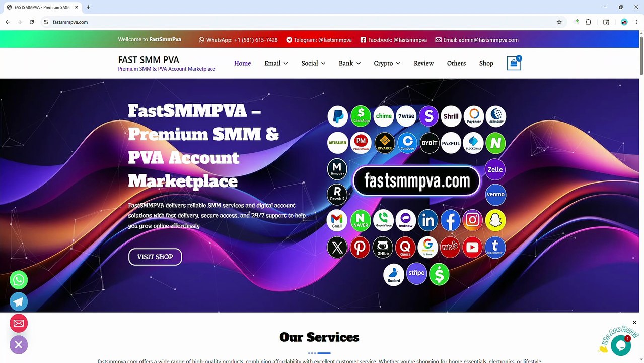Click the Venmo logo circle
644x363 pixels.
pos(495,194)
